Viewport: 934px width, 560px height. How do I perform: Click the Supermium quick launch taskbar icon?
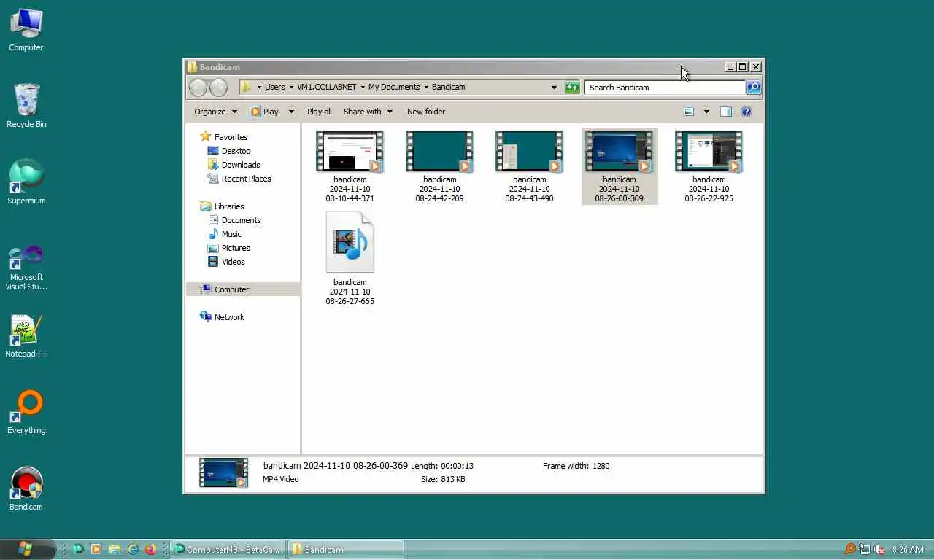[78, 549]
